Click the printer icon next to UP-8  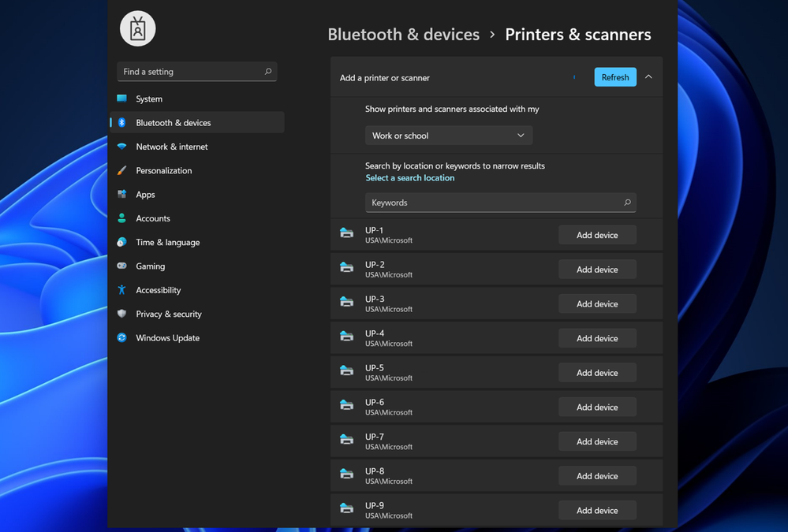[347, 474]
